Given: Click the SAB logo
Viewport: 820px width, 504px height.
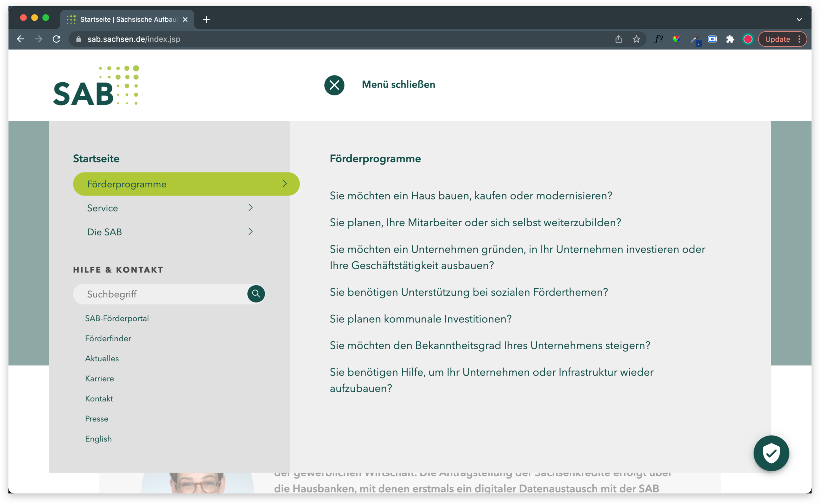Looking at the screenshot, I should 96,86.
